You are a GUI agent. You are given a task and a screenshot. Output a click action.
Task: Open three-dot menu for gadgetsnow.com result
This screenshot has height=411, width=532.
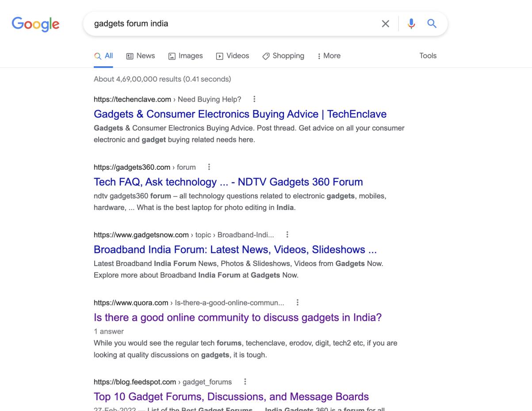pos(287,235)
